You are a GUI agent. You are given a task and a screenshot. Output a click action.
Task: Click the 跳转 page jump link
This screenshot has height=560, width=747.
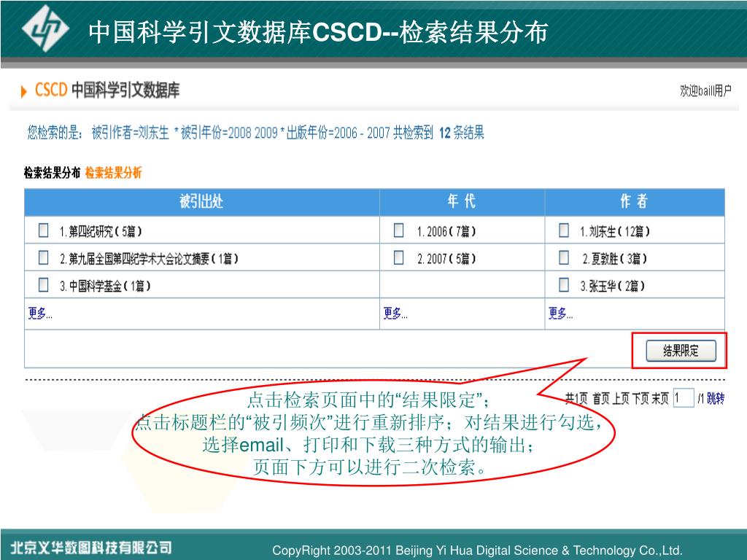pos(716,398)
